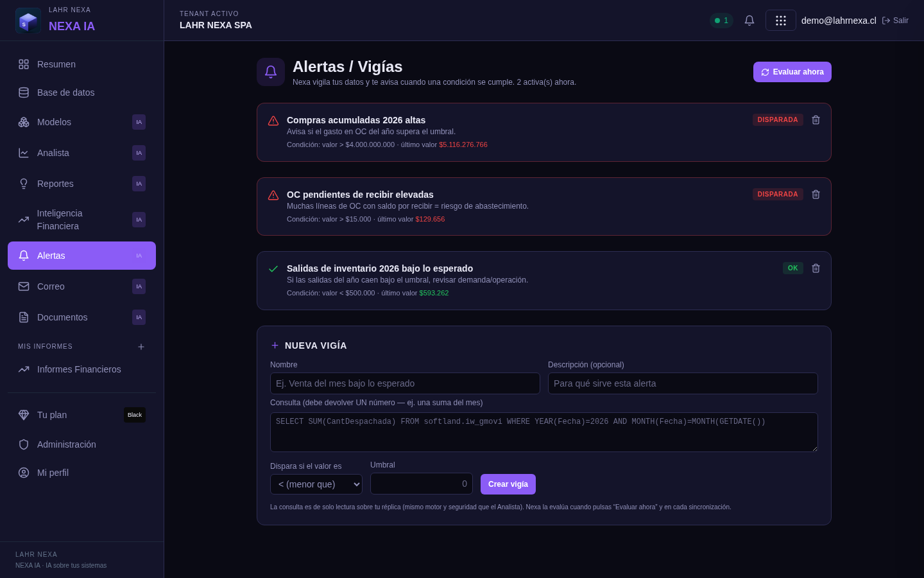Image resolution: width=924 pixels, height=578 pixels.
Task: Open Correo in the sidebar
Action: coord(81,286)
